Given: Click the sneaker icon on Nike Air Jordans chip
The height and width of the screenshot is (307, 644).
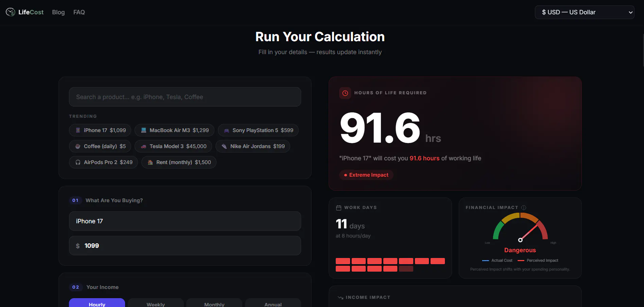Looking at the screenshot, I should point(224,146).
